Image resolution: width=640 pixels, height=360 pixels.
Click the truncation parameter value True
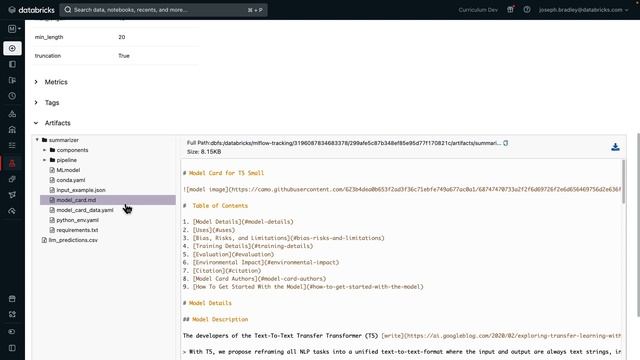point(124,56)
